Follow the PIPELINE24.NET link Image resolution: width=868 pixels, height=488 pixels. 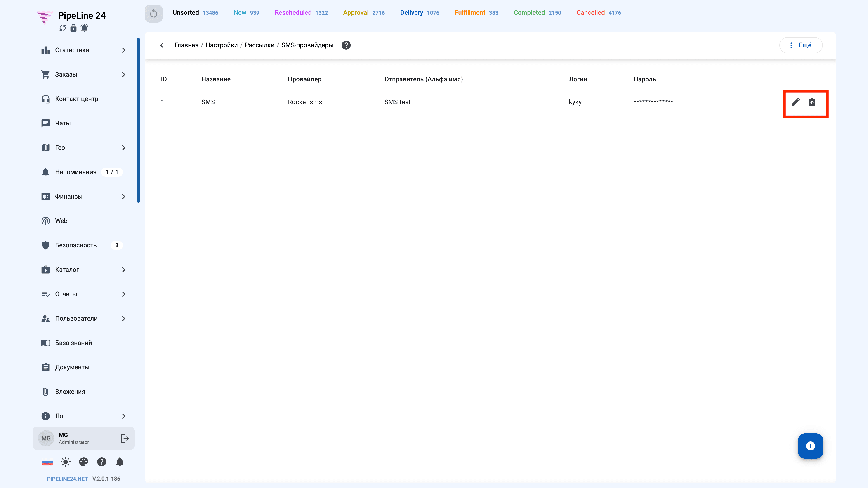pyautogui.click(x=67, y=479)
